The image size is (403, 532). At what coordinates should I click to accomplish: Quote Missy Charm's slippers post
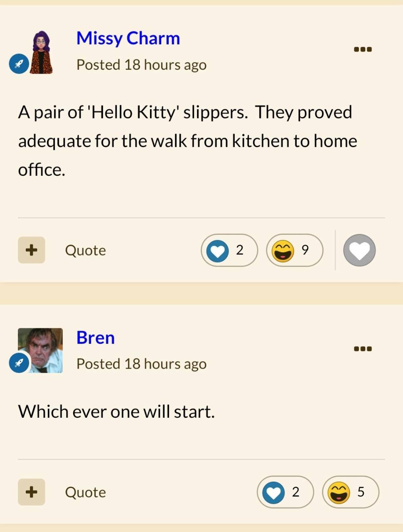[x=85, y=250]
